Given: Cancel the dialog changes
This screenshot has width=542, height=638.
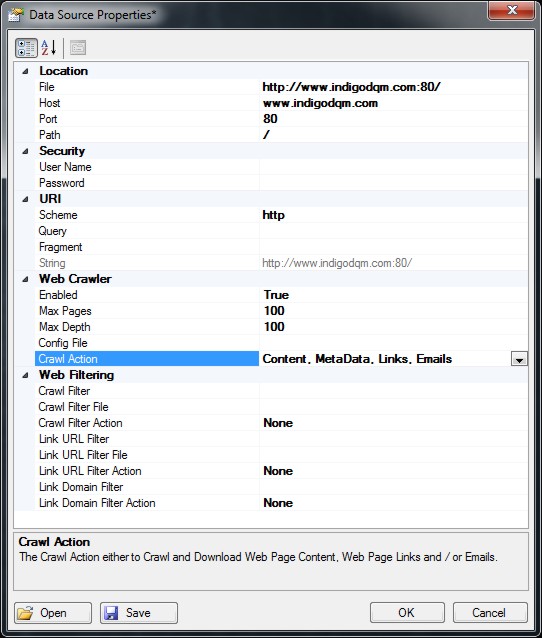Looking at the screenshot, I should (x=490, y=612).
